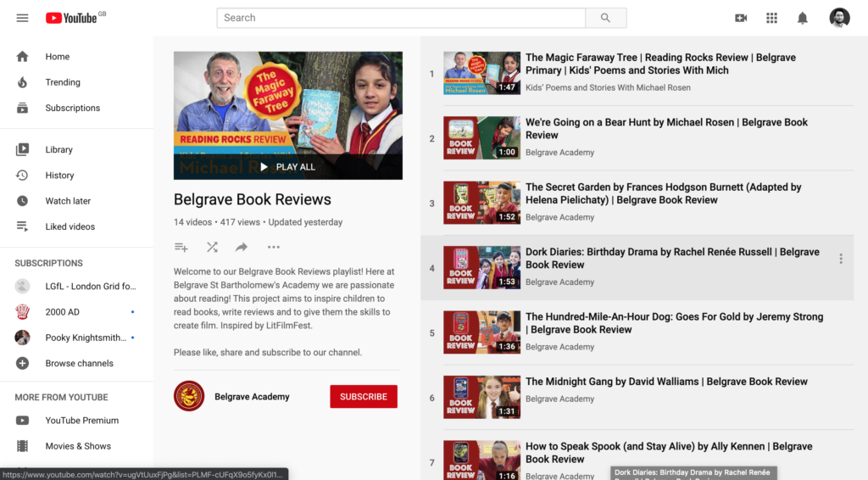Open the Pooky Knightsmith channel avatar
Image resolution: width=868 pixels, height=480 pixels.
pos(22,338)
